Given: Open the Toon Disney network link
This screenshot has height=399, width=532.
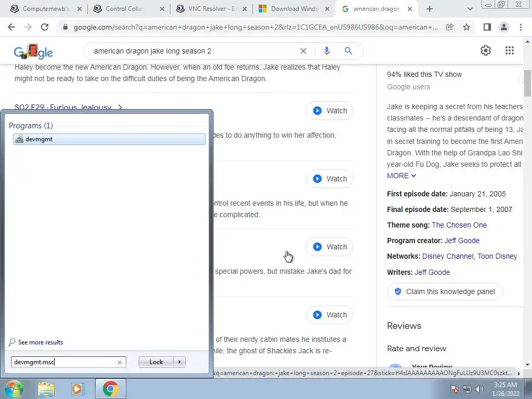Looking at the screenshot, I should click(497, 256).
